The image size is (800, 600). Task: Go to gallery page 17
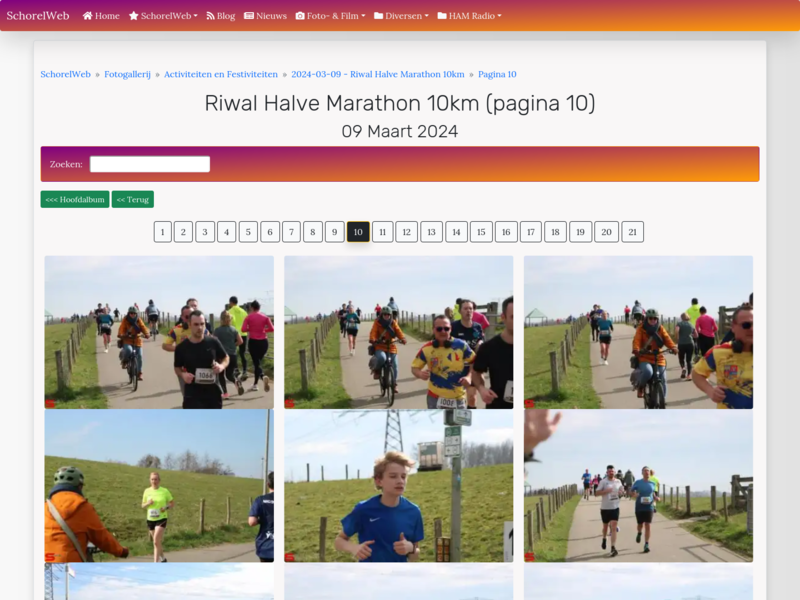click(531, 232)
